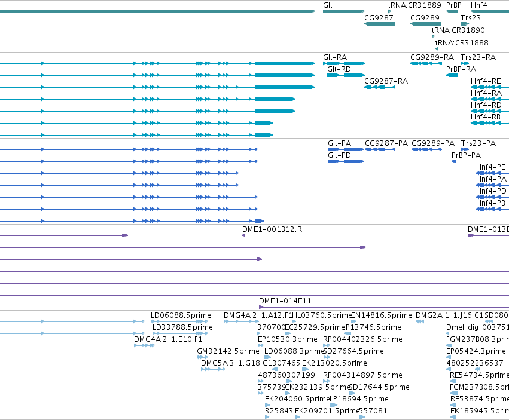Image resolution: width=509 pixels, height=420 pixels.
Task: Open the Hnf4-PB protein label
Action: click(x=490, y=203)
